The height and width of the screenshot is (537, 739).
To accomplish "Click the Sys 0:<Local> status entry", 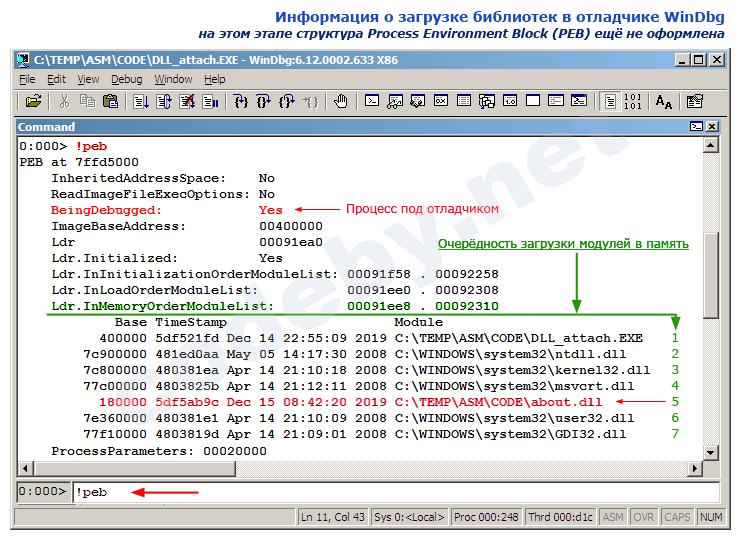I will pyautogui.click(x=409, y=517).
